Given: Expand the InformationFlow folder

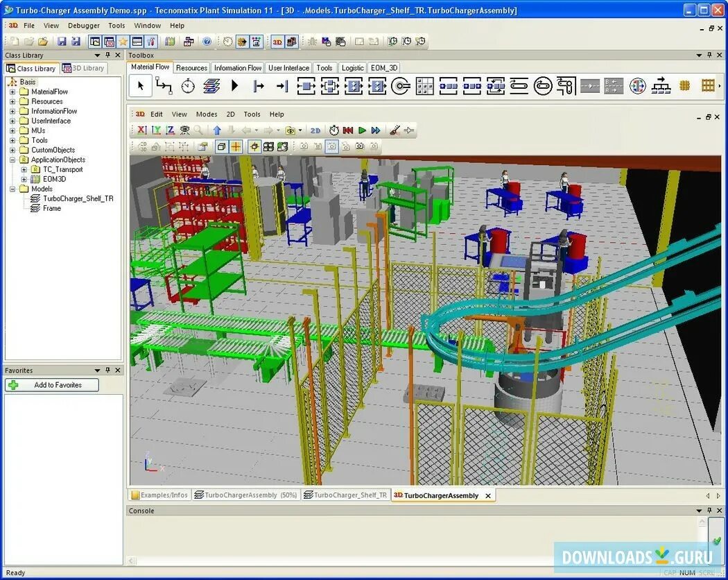Looking at the screenshot, I should (x=12, y=111).
